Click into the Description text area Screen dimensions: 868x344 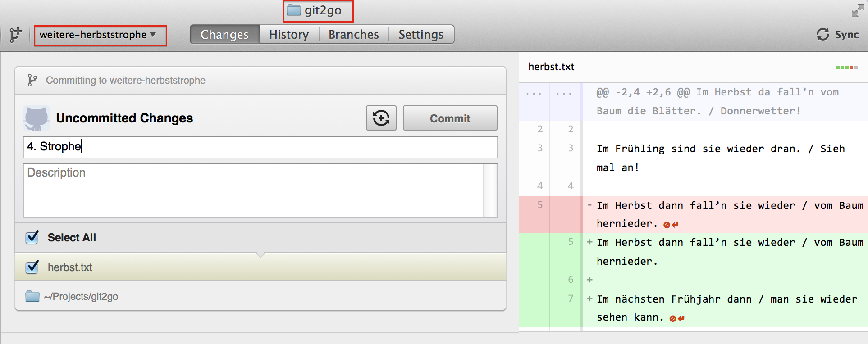[254, 190]
